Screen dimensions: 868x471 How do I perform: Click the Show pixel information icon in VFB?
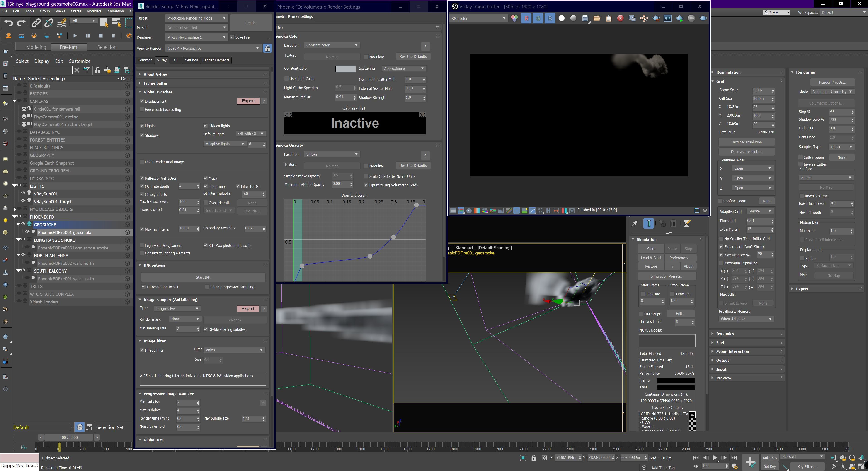469,211
